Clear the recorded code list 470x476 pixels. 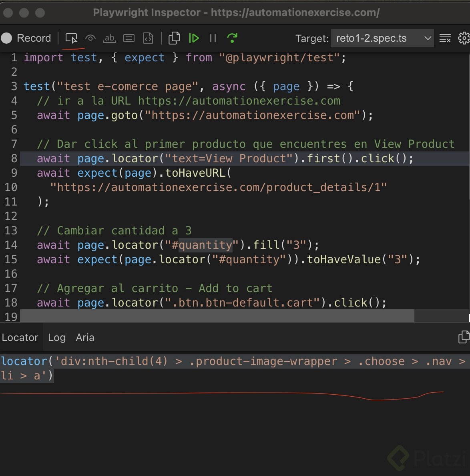point(445,38)
